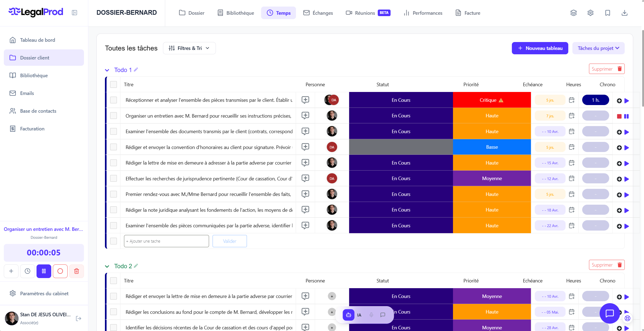This screenshot has width=644, height=331.
Task: Open the bookmark icon in the top bar
Action: click(607, 13)
